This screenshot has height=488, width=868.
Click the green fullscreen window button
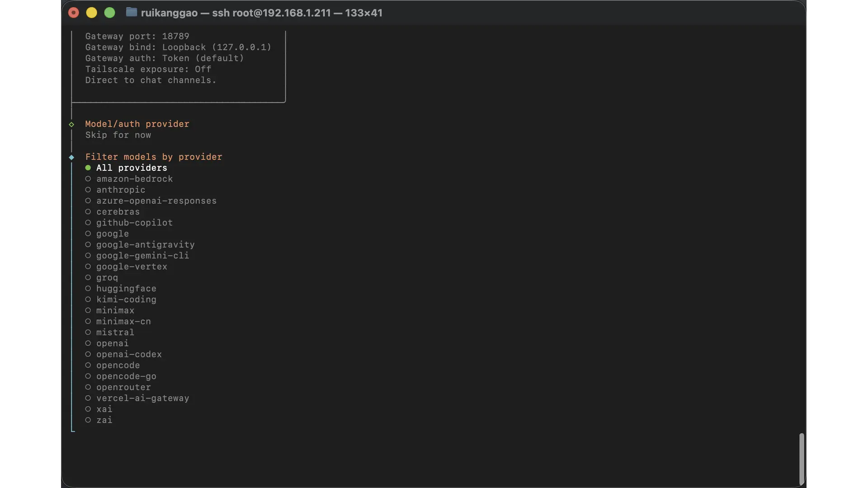(110, 13)
